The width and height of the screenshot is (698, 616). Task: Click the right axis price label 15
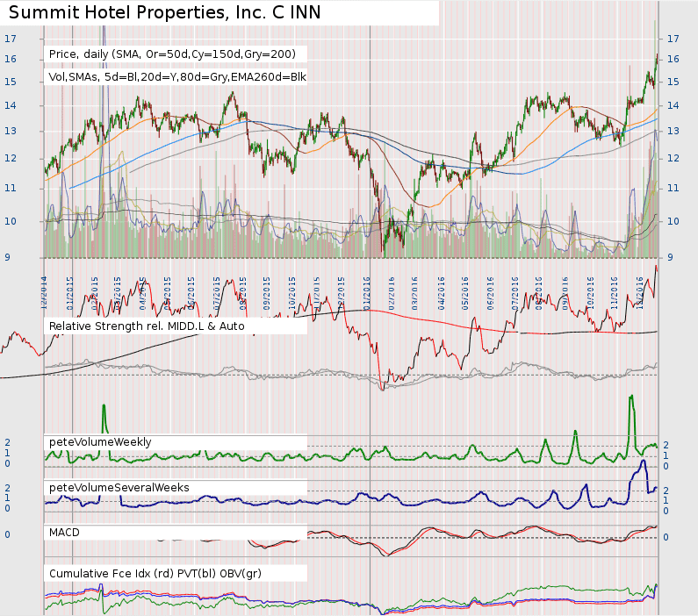(673, 82)
